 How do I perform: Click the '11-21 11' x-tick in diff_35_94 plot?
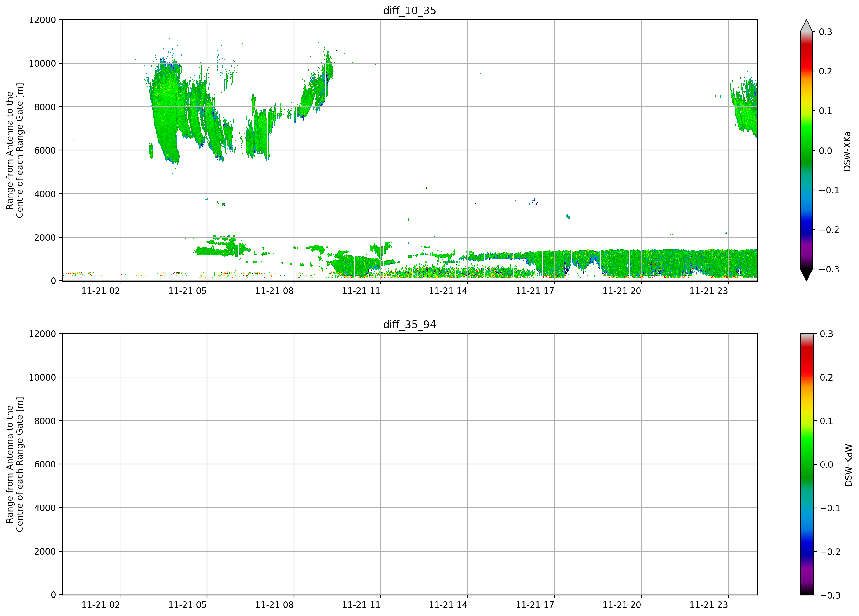tap(361, 605)
